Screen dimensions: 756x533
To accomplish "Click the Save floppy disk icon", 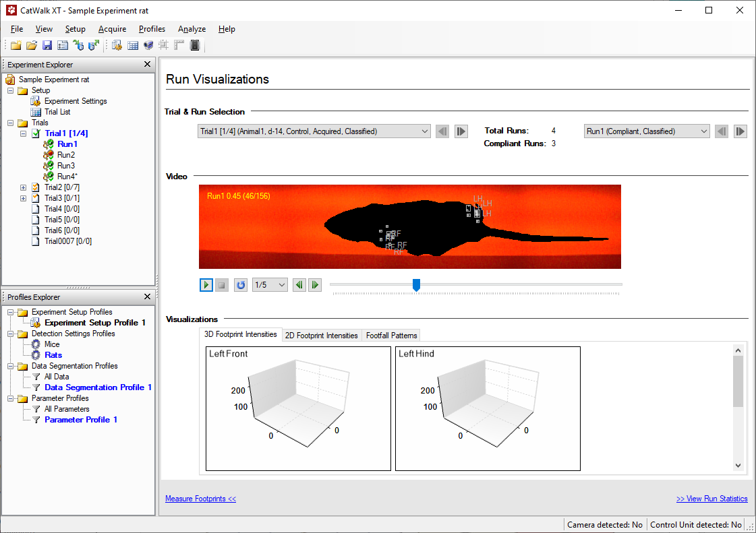I will click(x=47, y=45).
